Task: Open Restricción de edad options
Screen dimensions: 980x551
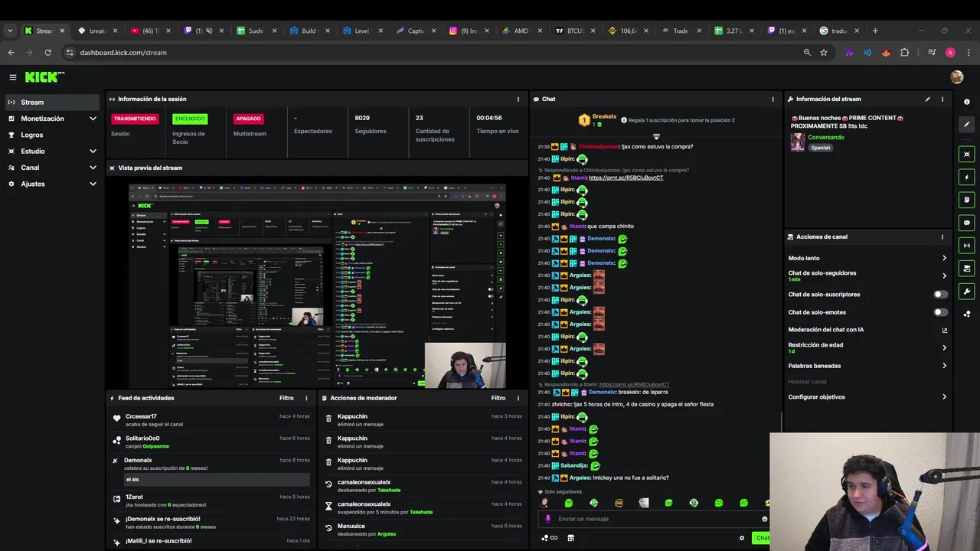Action: coord(868,347)
